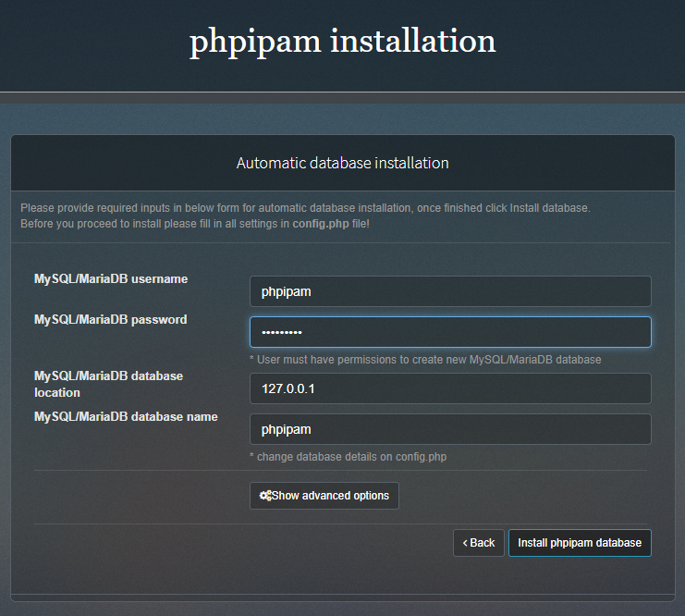Click the 'phpipam installation' page title
Image resolution: width=685 pixels, height=616 pixels.
tap(342, 42)
